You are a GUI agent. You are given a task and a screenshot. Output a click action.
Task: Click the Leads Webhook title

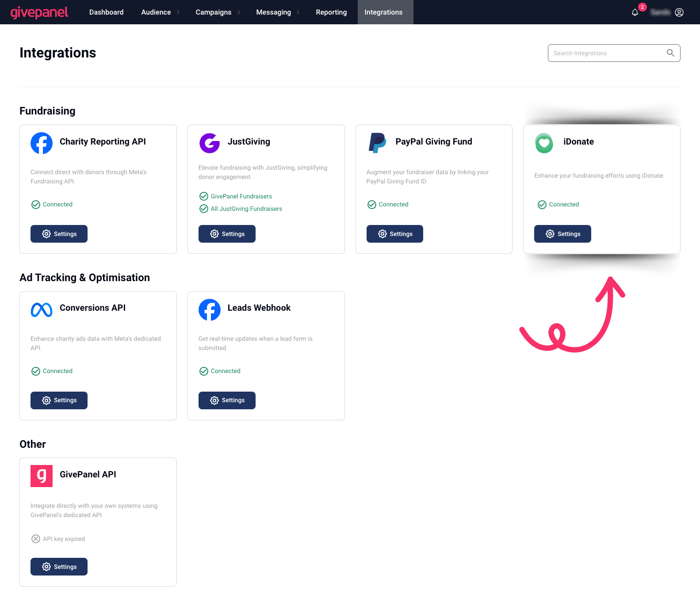(259, 308)
